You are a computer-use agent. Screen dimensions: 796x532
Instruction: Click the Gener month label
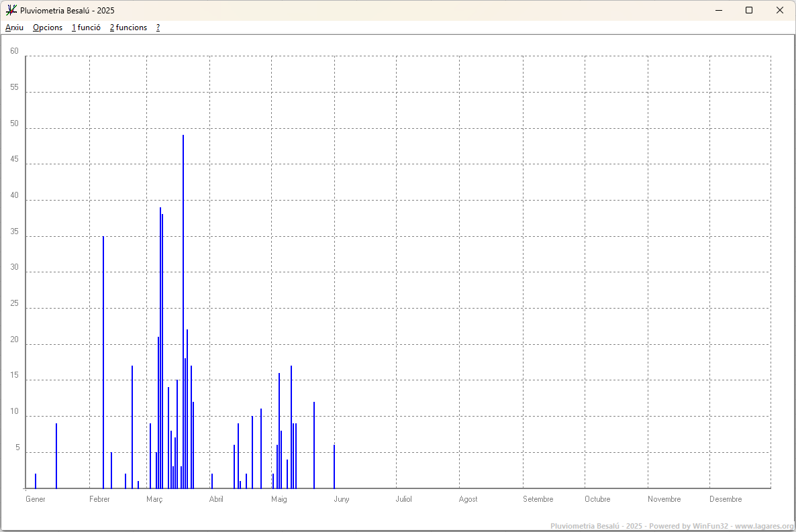36,499
